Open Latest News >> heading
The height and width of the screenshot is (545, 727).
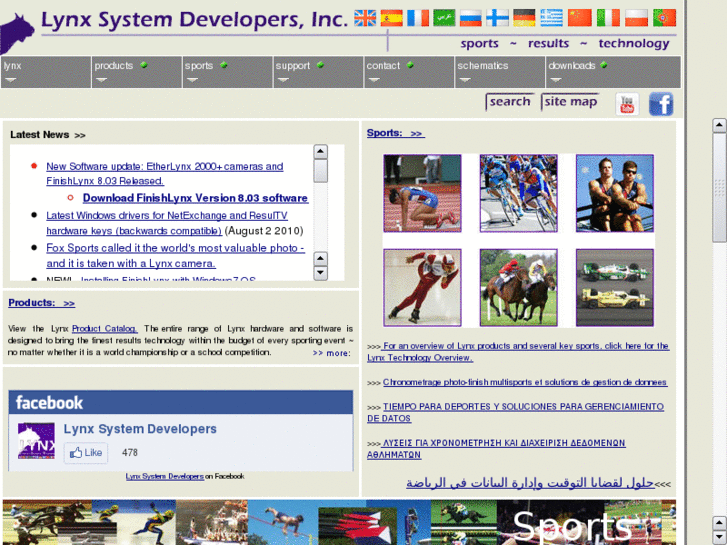[48, 135]
